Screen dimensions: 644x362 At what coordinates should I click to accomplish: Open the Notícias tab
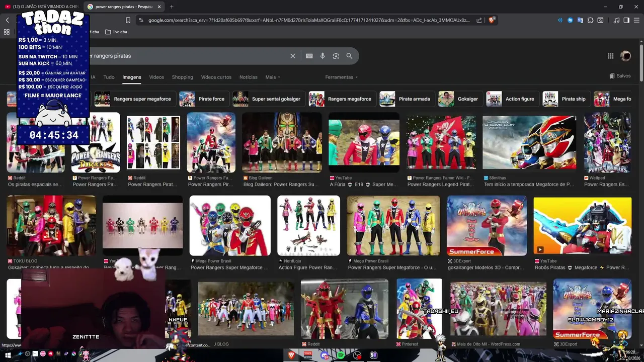click(x=249, y=77)
